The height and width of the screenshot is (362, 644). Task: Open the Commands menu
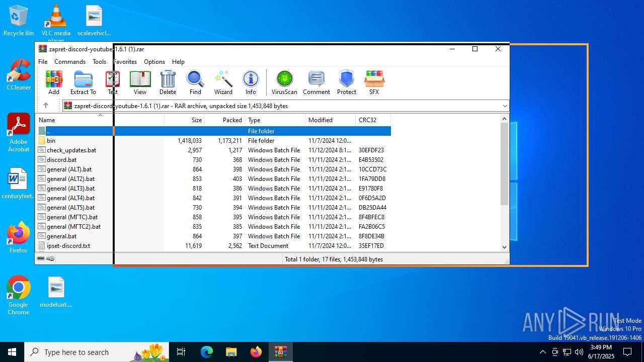tap(70, 61)
